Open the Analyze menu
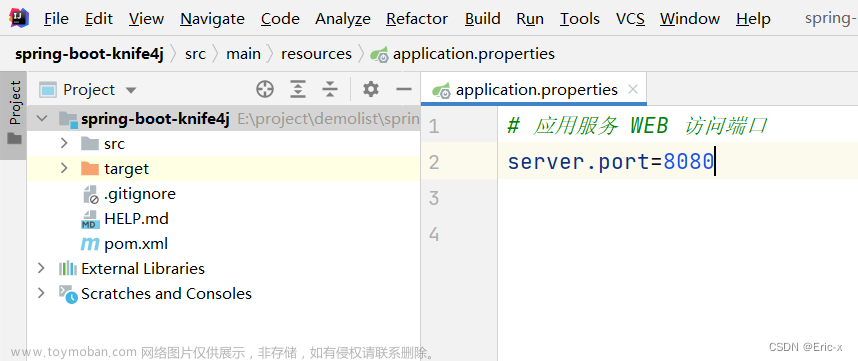 343,19
